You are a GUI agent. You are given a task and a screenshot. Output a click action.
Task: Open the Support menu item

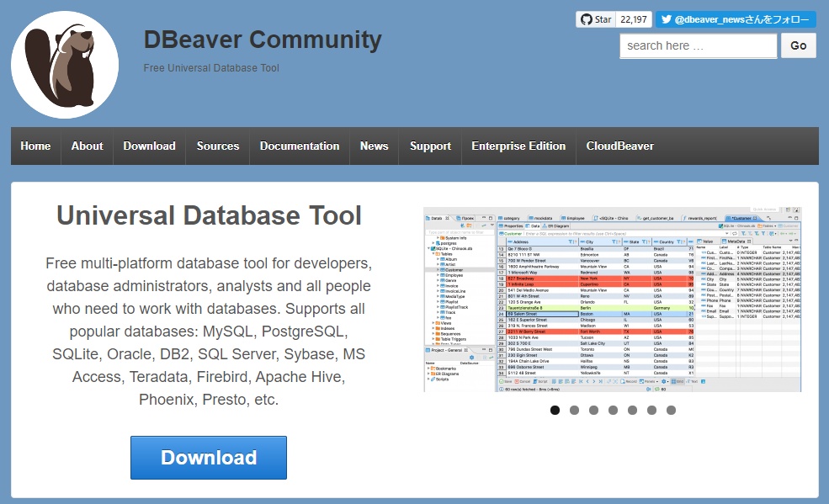[430, 146]
